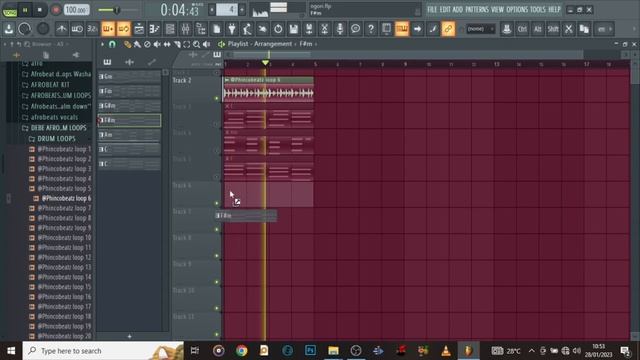Screen dimensions: 640x360
Task: Select @Phincobeatz loop 6 sample
Action: click(x=62, y=198)
